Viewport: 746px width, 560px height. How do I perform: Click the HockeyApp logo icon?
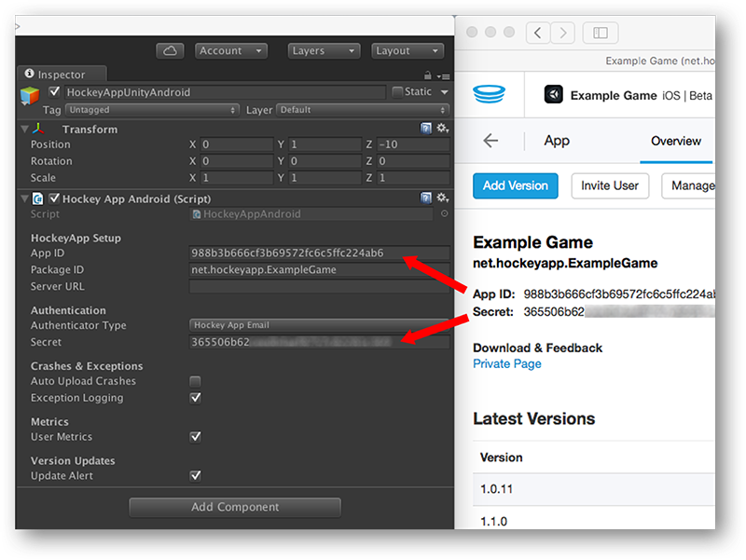pos(489,94)
